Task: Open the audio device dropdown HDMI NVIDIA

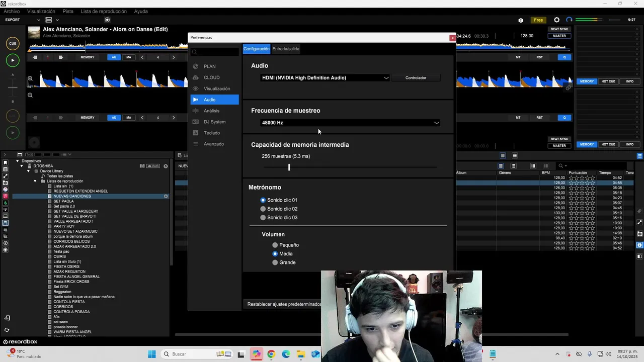Action: coord(325,78)
